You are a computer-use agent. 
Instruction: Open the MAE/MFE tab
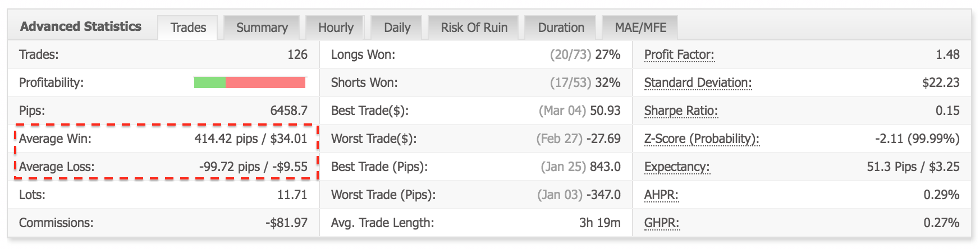point(640,27)
